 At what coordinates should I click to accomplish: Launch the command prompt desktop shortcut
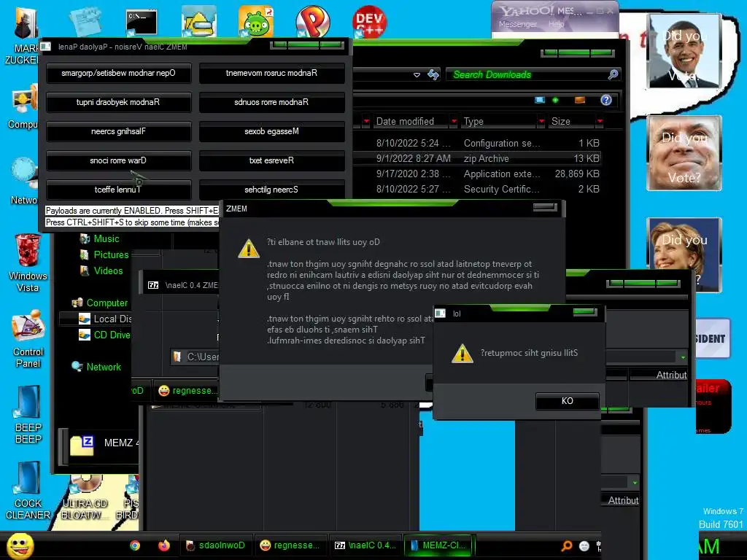coord(142,22)
